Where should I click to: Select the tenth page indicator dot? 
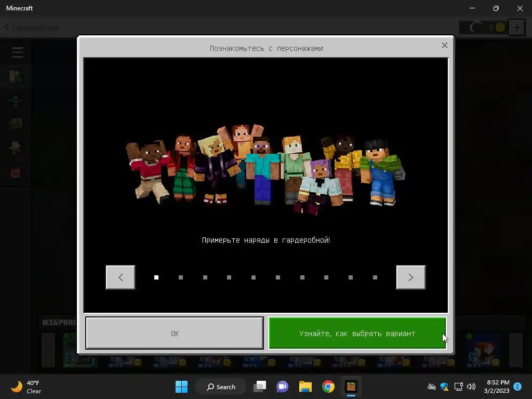(375, 277)
